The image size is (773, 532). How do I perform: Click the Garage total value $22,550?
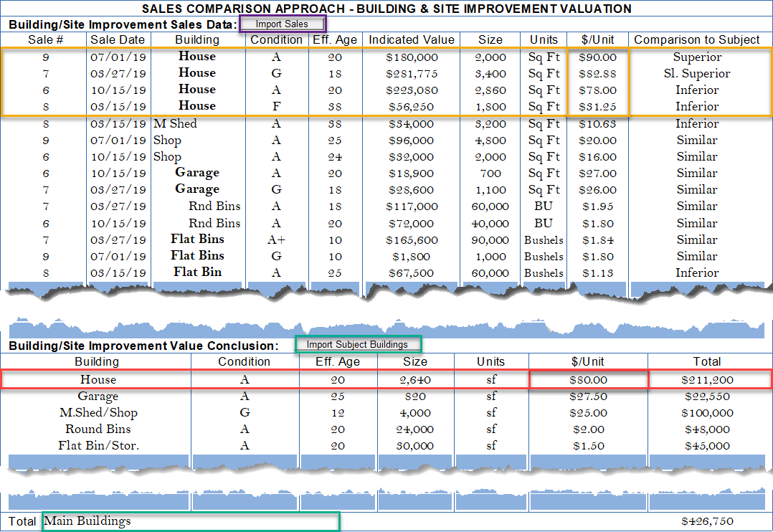click(x=708, y=396)
